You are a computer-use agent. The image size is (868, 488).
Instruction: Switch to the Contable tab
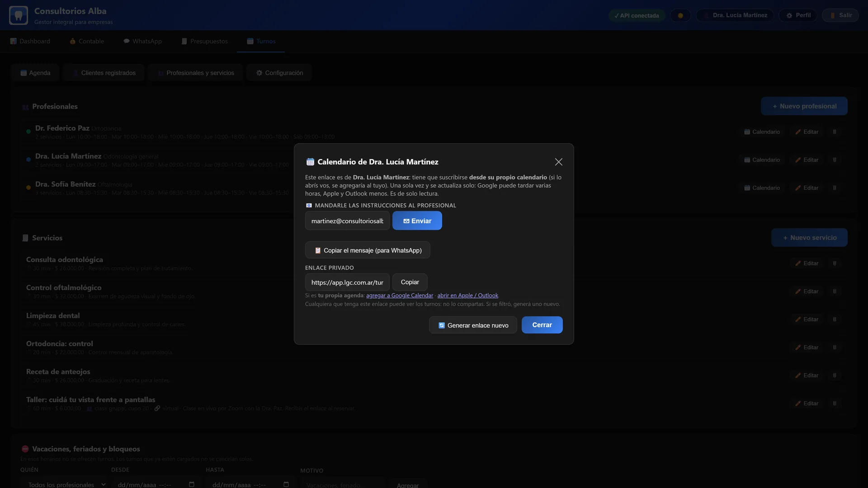(87, 41)
